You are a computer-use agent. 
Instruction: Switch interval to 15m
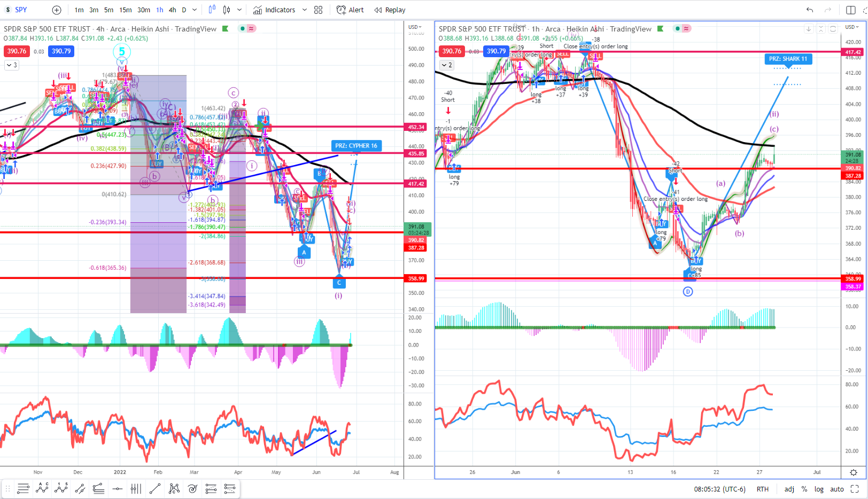point(126,10)
